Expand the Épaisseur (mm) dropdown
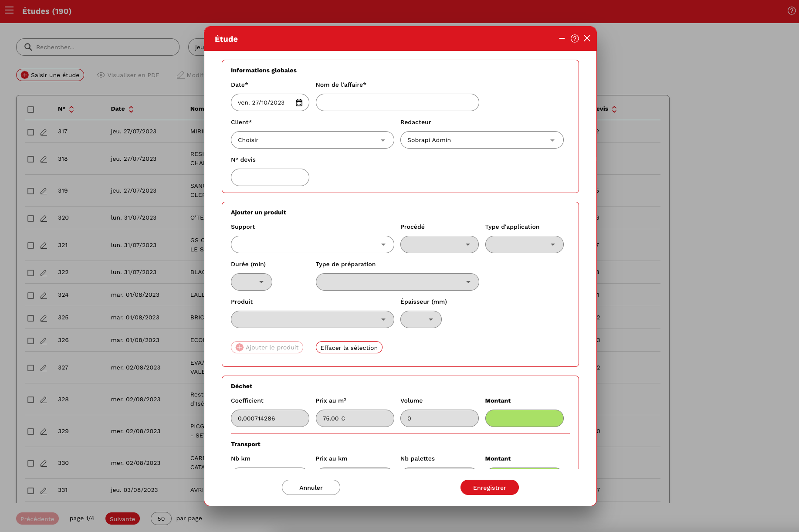The width and height of the screenshot is (799, 532). coord(421,319)
